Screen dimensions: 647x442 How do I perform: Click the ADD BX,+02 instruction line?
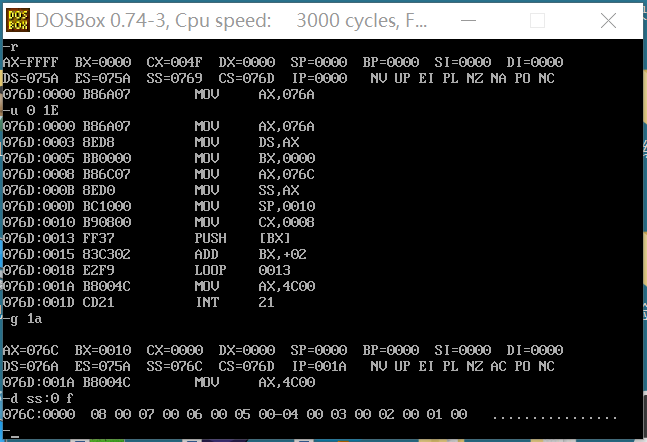pyautogui.click(x=155, y=254)
